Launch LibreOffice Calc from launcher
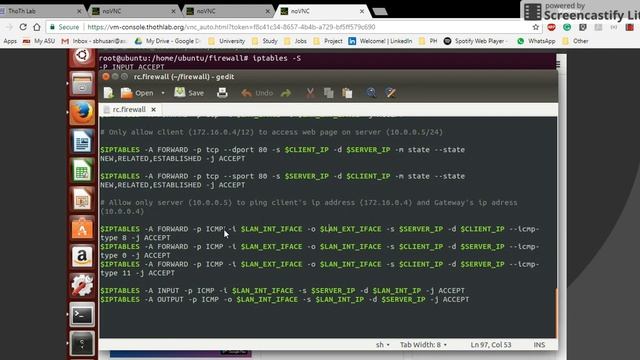The height and width of the screenshot is (360, 640). pyautogui.click(x=82, y=170)
